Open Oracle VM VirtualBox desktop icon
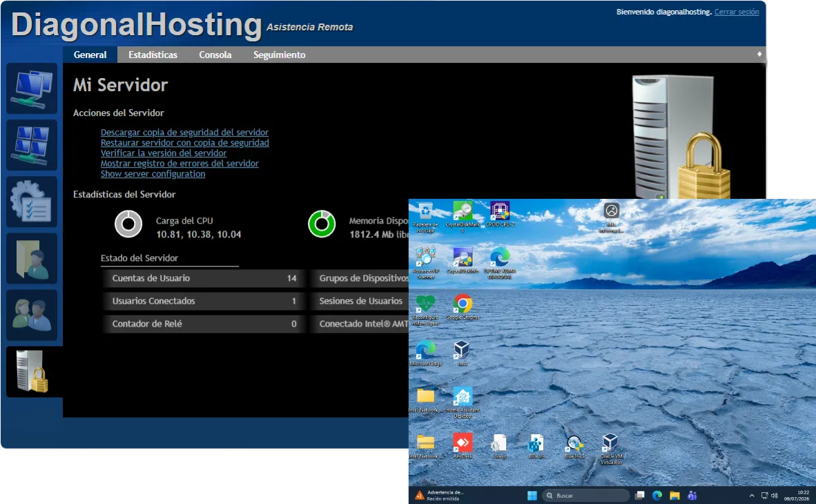The width and height of the screenshot is (816, 504). click(x=610, y=449)
